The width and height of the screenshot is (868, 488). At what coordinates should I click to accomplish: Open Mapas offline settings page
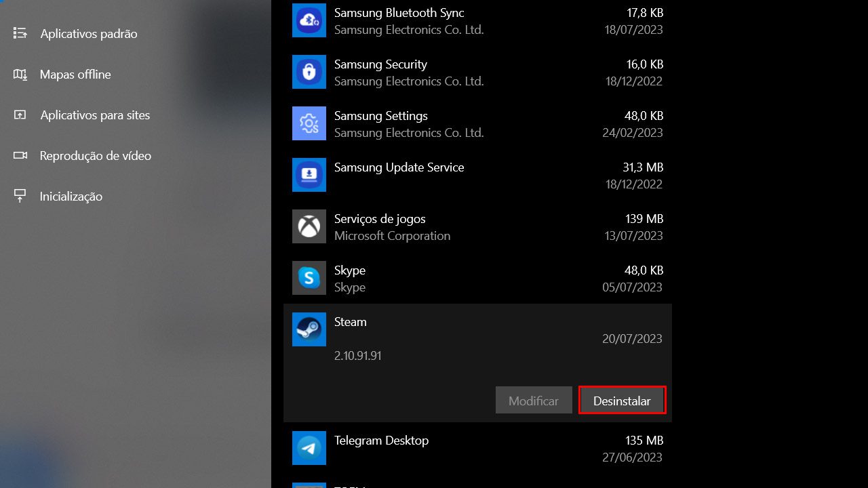click(75, 74)
